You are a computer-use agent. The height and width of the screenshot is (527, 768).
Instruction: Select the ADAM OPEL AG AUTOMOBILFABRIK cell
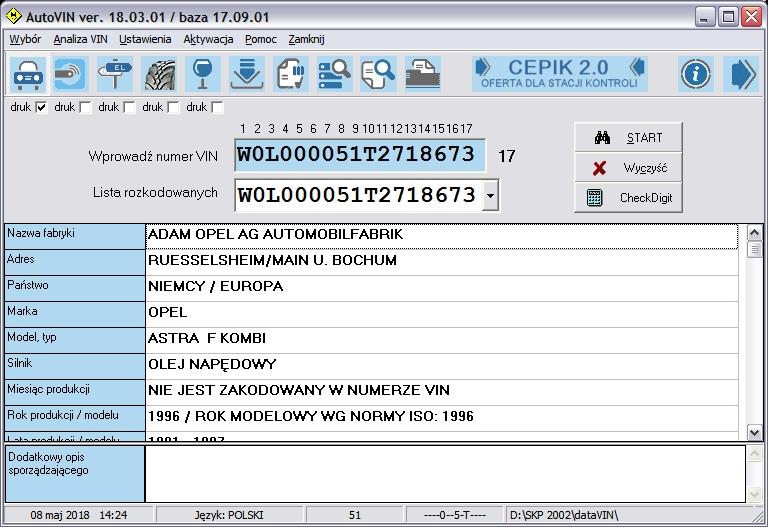click(442, 237)
